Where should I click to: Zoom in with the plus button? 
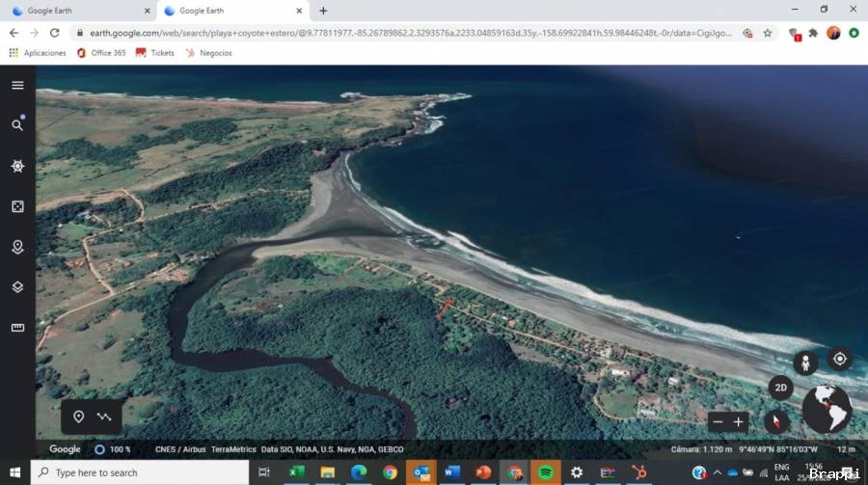tap(739, 421)
